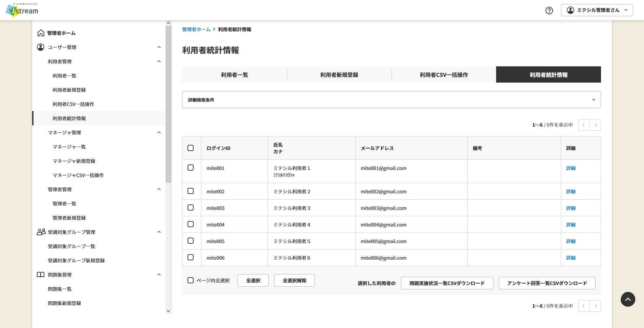Click 問題実施状況一覧CSVダウンロード button

(x=447, y=283)
